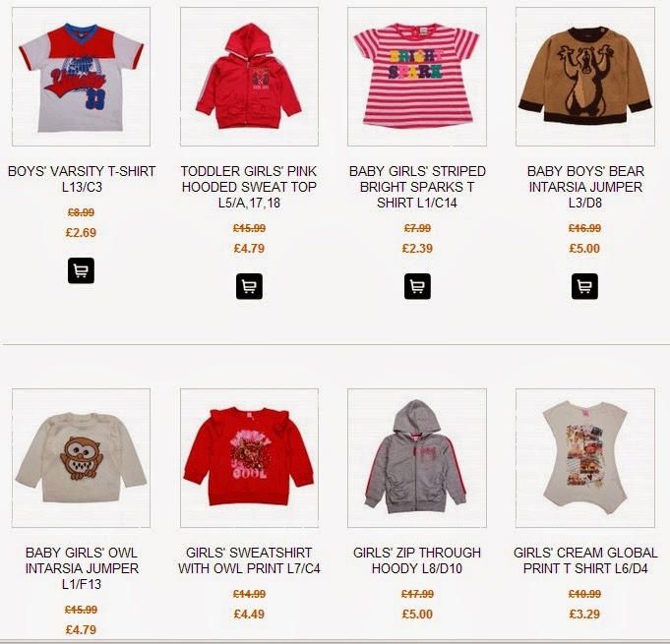This screenshot has width=670, height=644.
Task: Open the red hooded sweat top image
Action: click(x=249, y=77)
